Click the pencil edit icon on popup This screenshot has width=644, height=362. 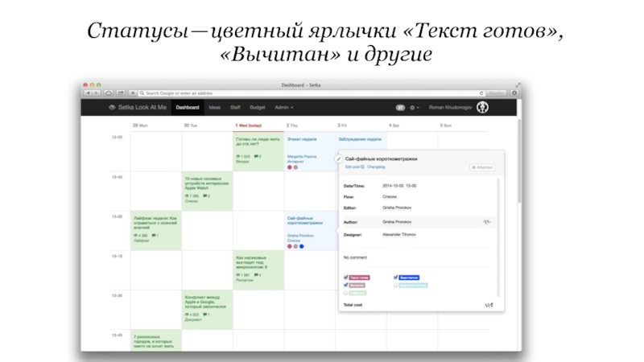coord(338,158)
